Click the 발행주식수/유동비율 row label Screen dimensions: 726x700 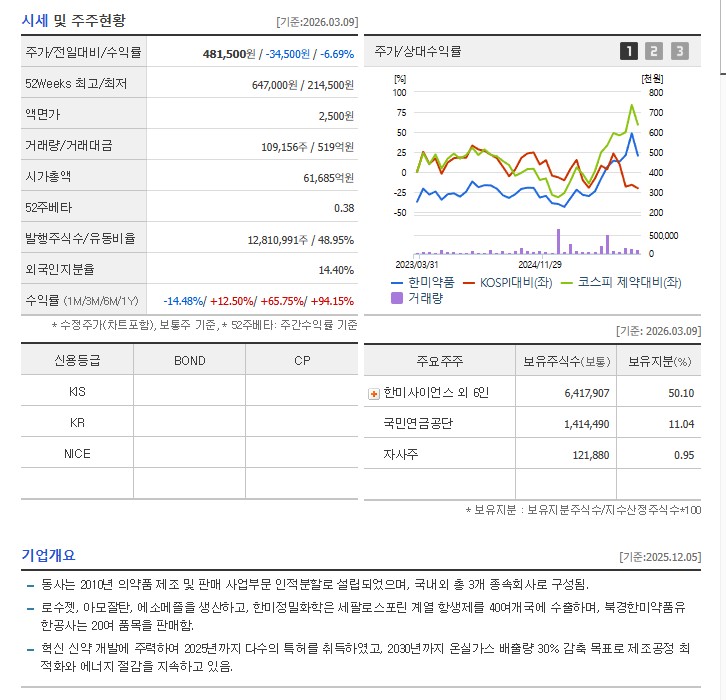tap(80, 238)
